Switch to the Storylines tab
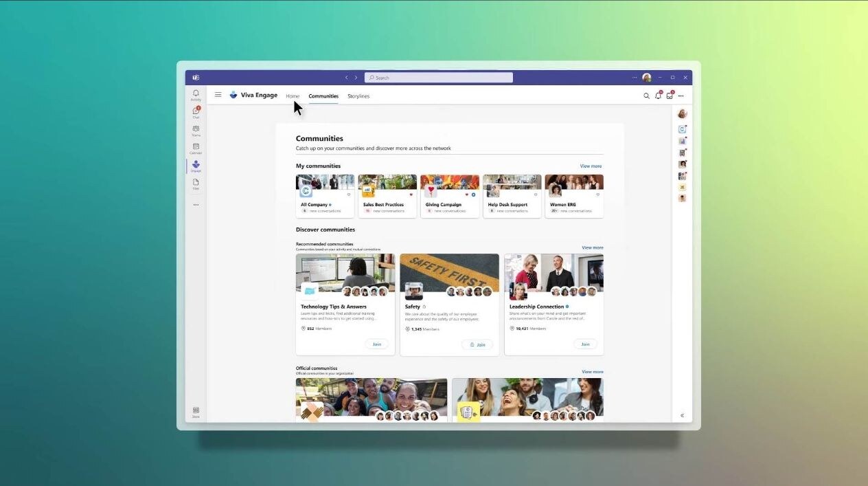 pyautogui.click(x=358, y=96)
